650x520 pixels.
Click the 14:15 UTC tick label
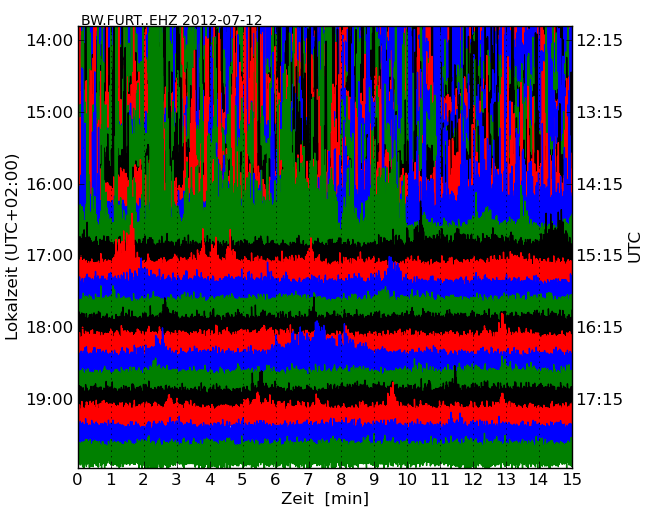(600, 184)
